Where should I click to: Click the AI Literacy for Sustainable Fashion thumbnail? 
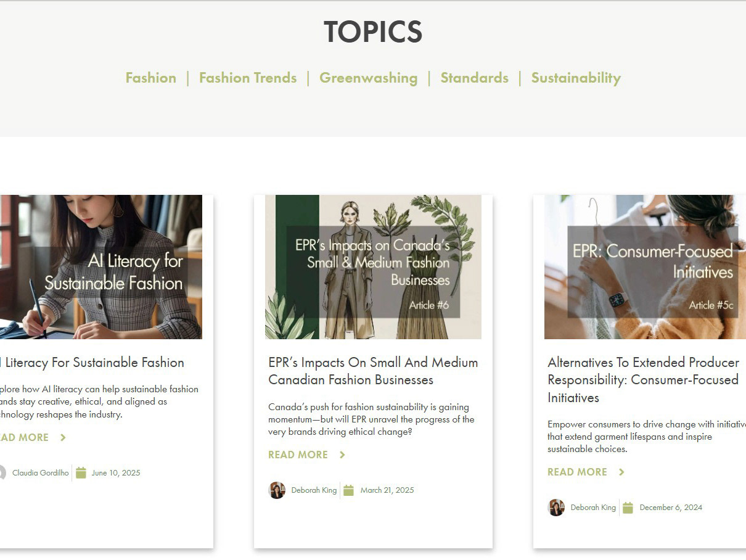[101, 267]
